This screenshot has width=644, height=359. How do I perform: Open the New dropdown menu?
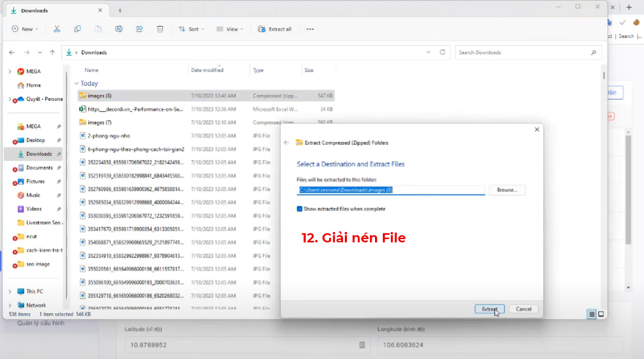(x=25, y=29)
